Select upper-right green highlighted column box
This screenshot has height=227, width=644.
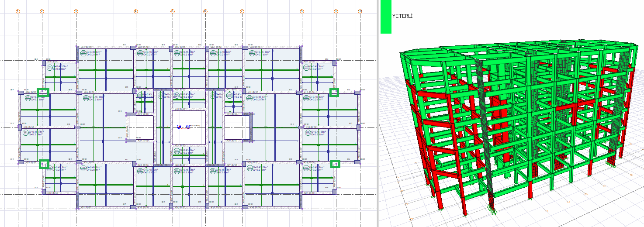pos(334,92)
